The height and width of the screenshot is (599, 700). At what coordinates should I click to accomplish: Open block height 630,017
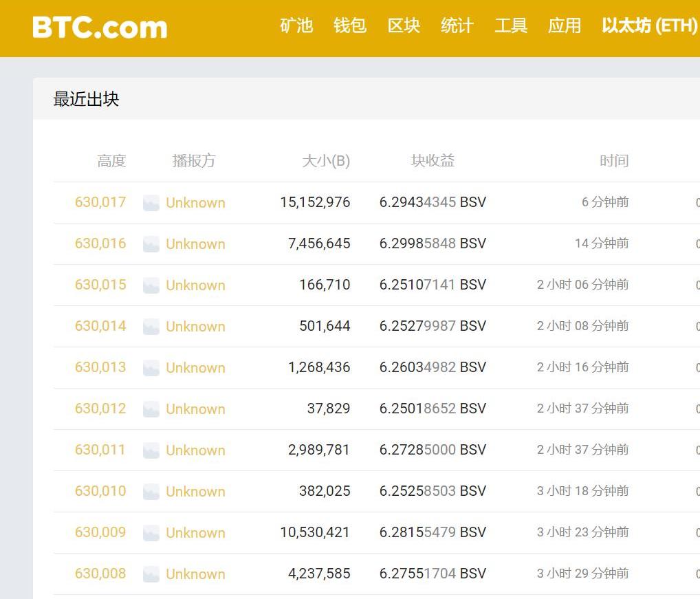tap(100, 202)
